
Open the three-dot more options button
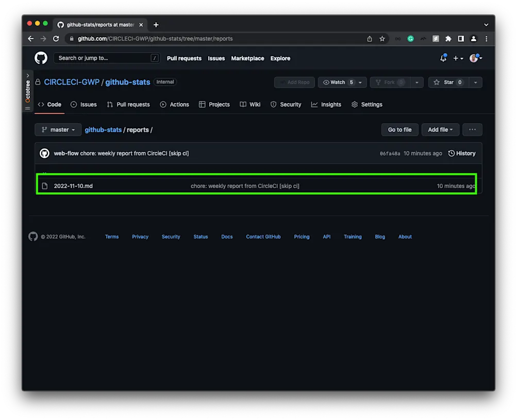coord(472,129)
